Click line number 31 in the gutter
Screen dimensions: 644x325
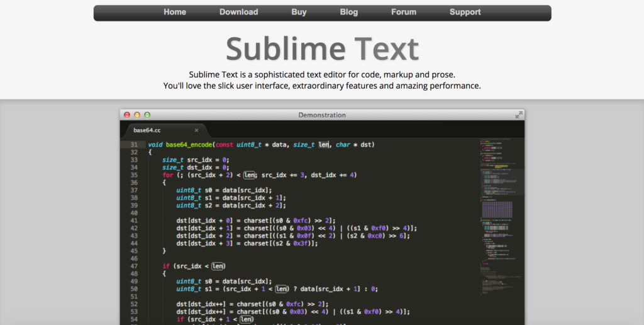point(133,145)
